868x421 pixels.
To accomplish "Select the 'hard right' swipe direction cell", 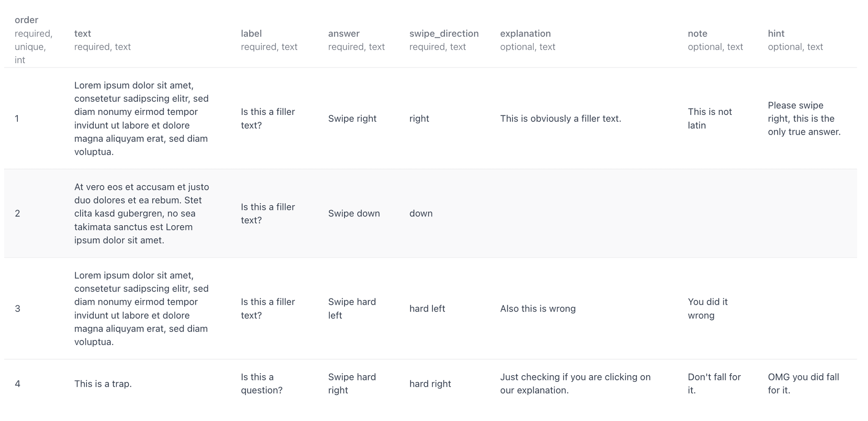I will (430, 384).
